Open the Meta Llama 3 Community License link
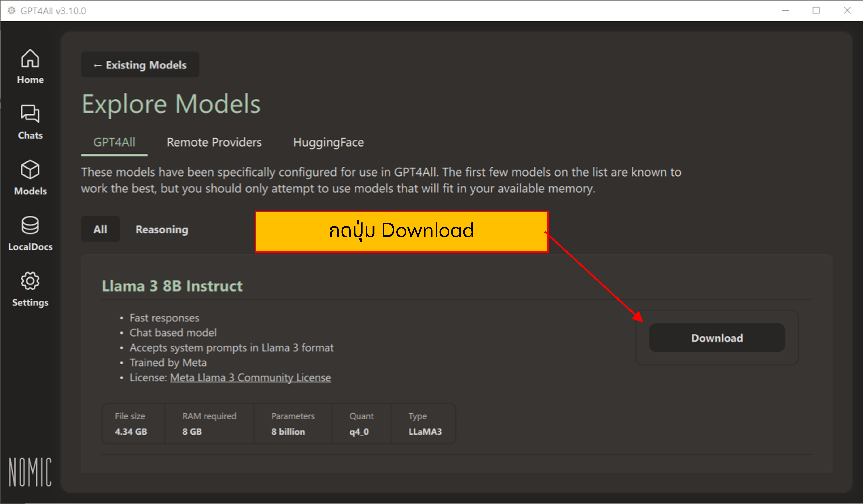The width and height of the screenshot is (863, 504). pos(250,377)
